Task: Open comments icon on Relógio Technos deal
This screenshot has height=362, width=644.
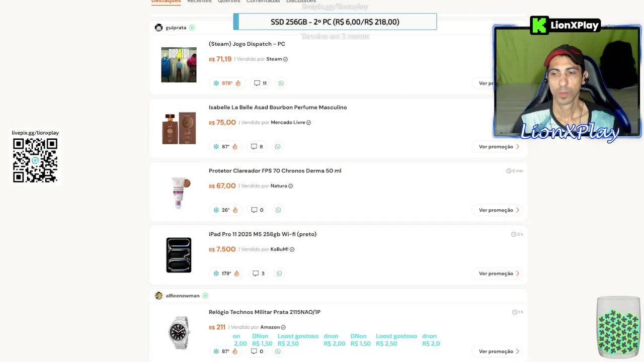Action: 254,351
